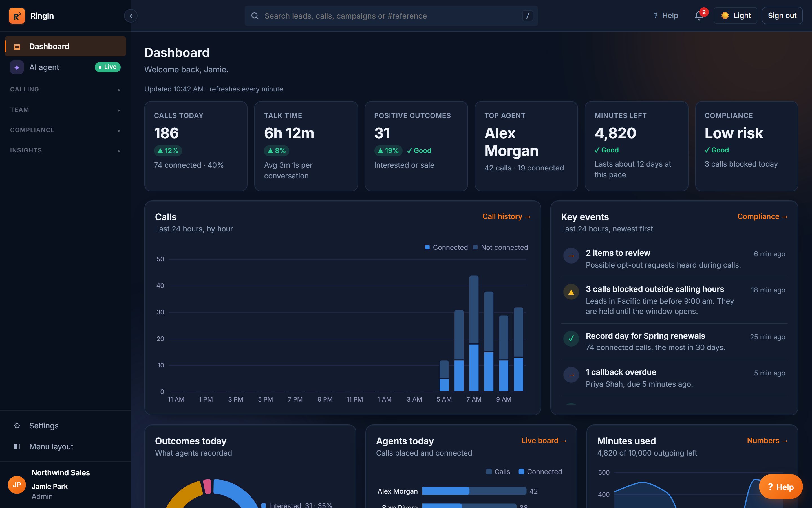The image size is (812, 508).
Task: Open the Dashboard menu item
Action: click(x=65, y=46)
